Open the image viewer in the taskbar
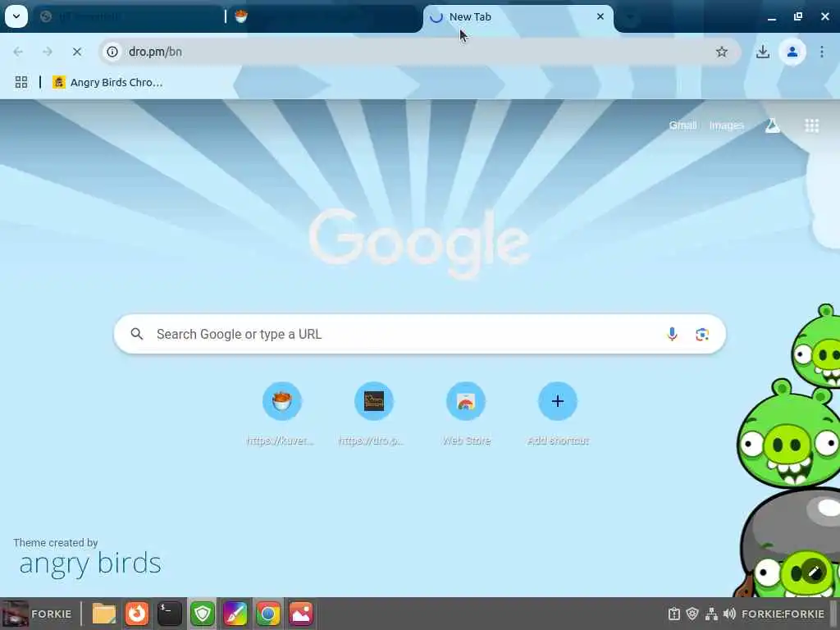Image resolution: width=840 pixels, height=630 pixels. (x=301, y=614)
